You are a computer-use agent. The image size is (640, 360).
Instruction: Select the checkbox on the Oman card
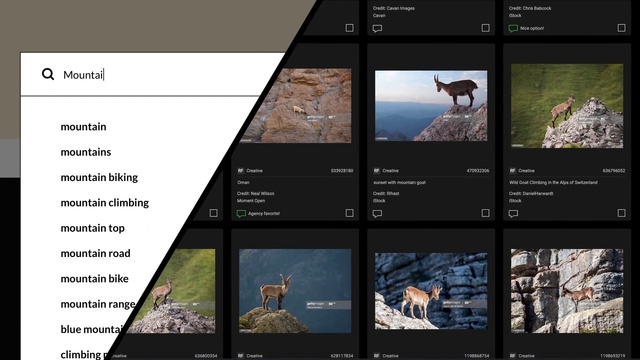point(349,213)
